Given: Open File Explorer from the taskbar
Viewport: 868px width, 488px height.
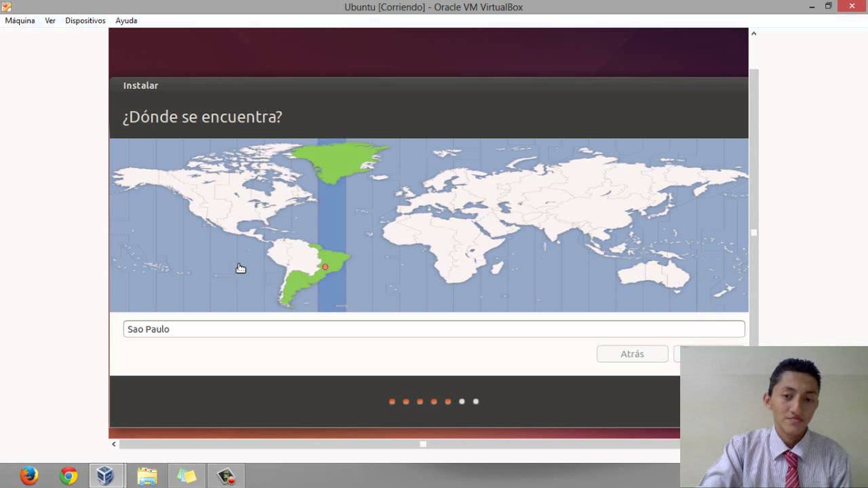Looking at the screenshot, I should [x=147, y=476].
